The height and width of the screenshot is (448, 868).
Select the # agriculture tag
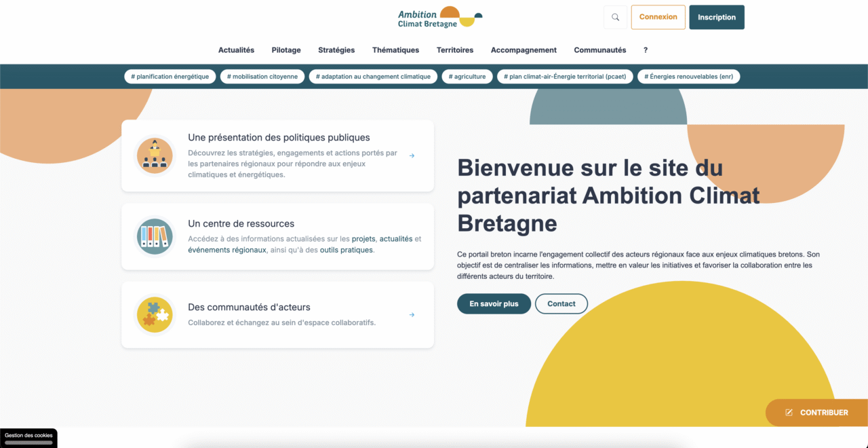tap(467, 77)
